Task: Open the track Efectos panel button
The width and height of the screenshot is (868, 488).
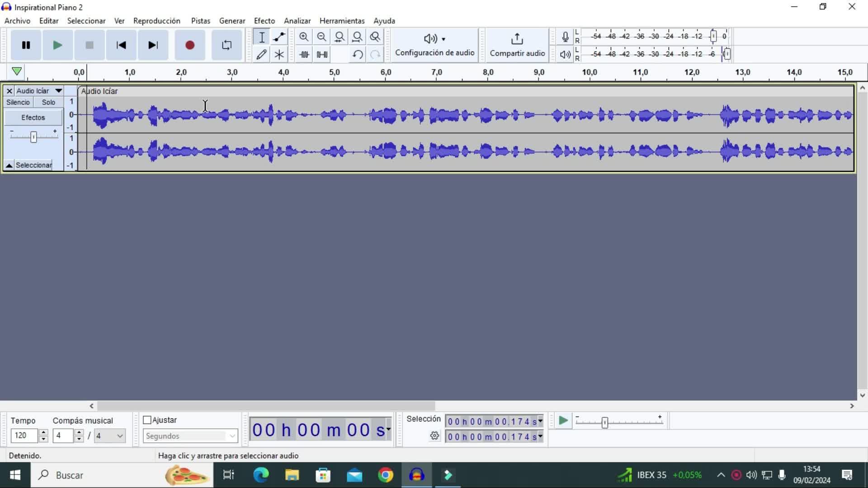Action: (33, 117)
